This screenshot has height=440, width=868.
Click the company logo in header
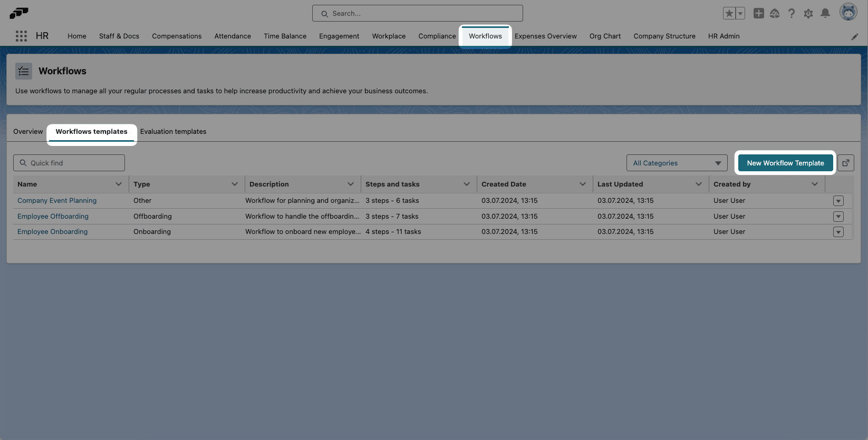pos(19,13)
